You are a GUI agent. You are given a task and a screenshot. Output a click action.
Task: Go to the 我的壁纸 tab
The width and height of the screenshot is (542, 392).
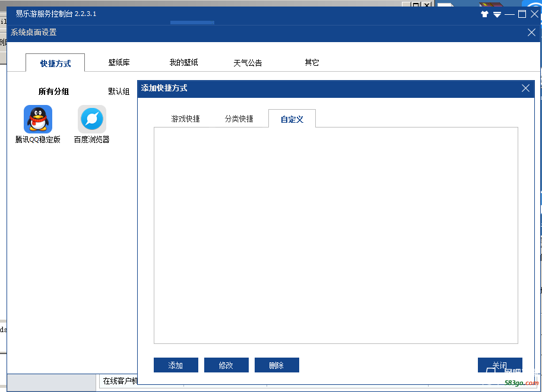tap(183, 62)
